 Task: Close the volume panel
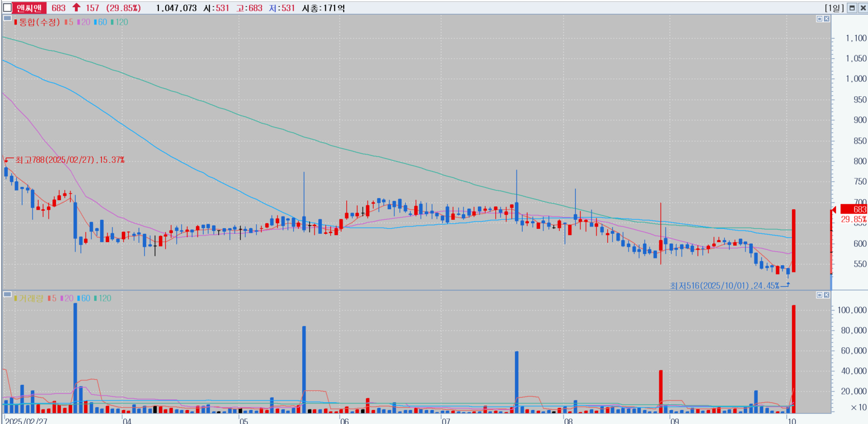[x=827, y=294]
